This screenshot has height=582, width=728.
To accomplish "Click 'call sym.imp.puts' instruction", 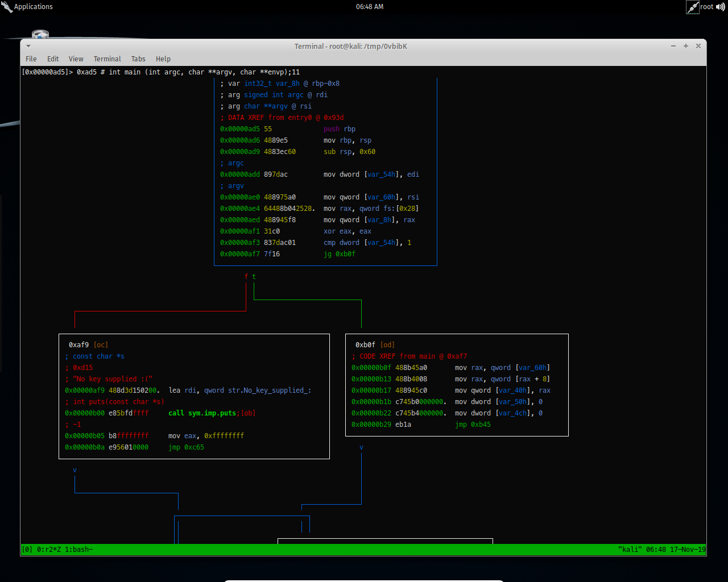I will click(x=202, y=413).
